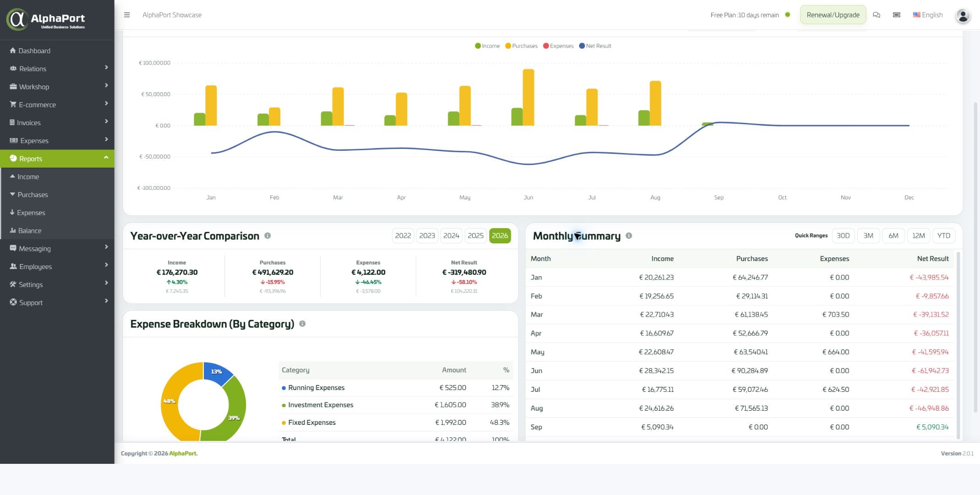The image size is (980, 495).
Task: Select the 30D quick range
Action: click(843, 236)
